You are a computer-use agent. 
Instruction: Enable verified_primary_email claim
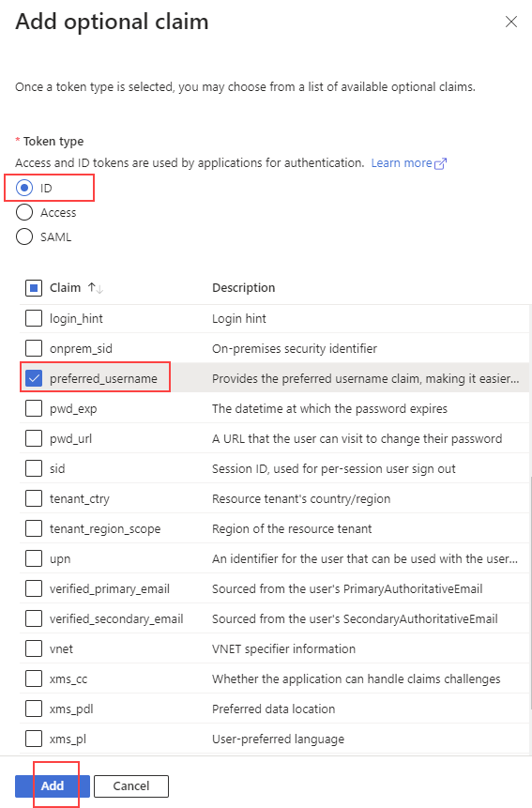34,588
